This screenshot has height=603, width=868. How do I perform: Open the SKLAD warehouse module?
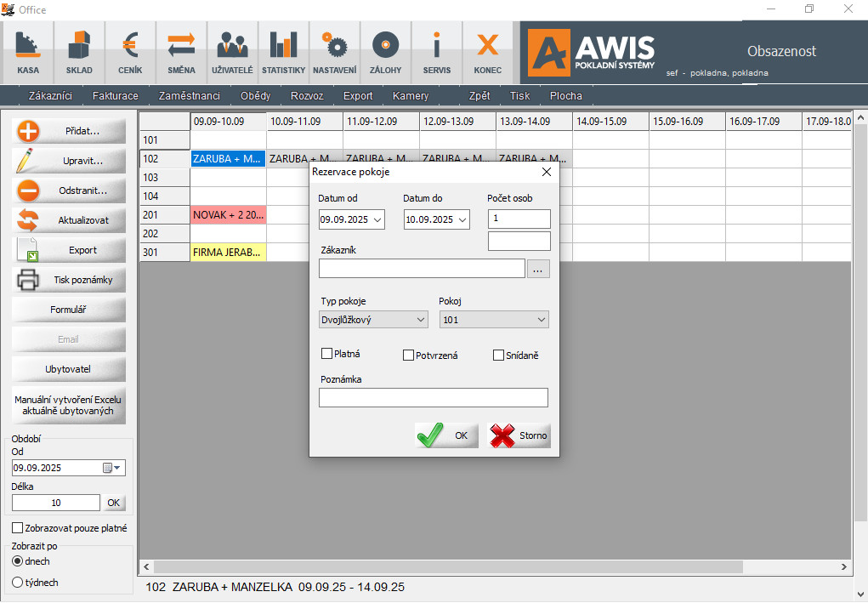coord(79,53)
